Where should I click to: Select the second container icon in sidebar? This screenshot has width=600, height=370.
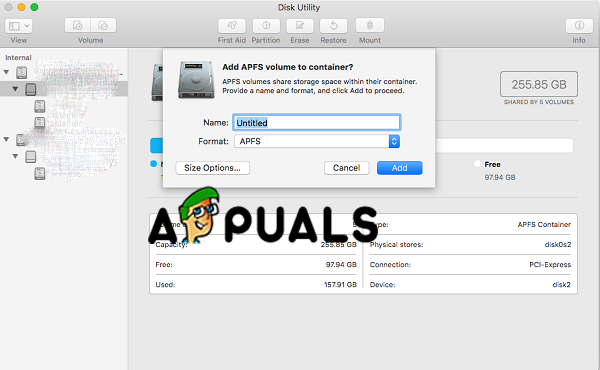[31, 156]
